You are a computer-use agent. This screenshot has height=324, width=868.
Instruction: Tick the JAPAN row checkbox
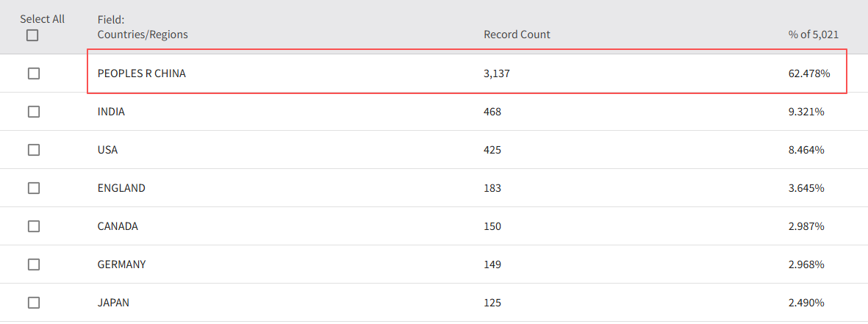coord(34,303)
